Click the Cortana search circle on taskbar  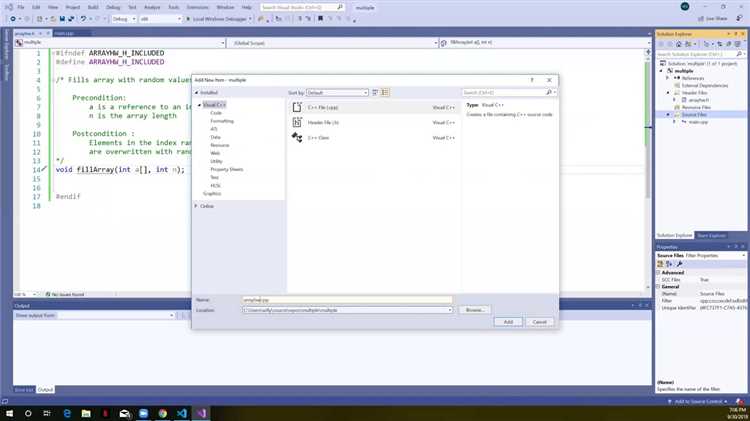click(x=28, y=413)
